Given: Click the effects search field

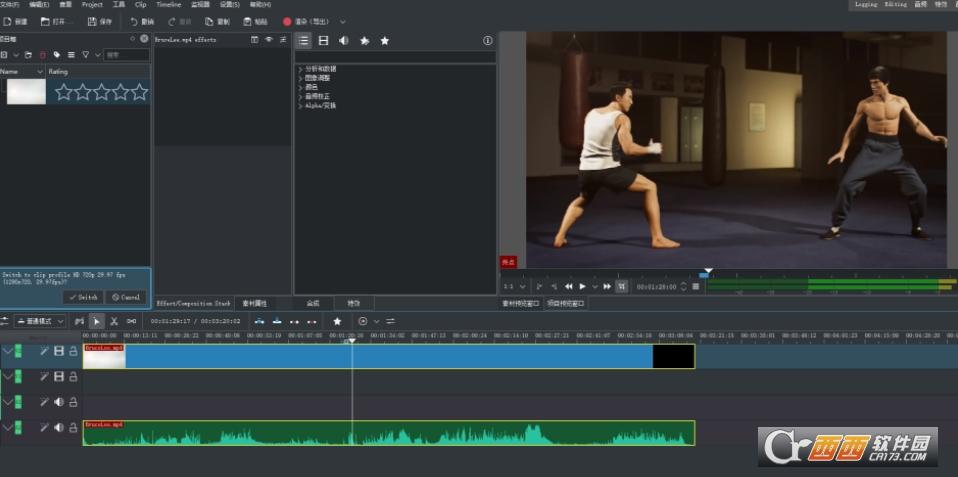Looking at the screenshot, I should [x=395, y=56].
